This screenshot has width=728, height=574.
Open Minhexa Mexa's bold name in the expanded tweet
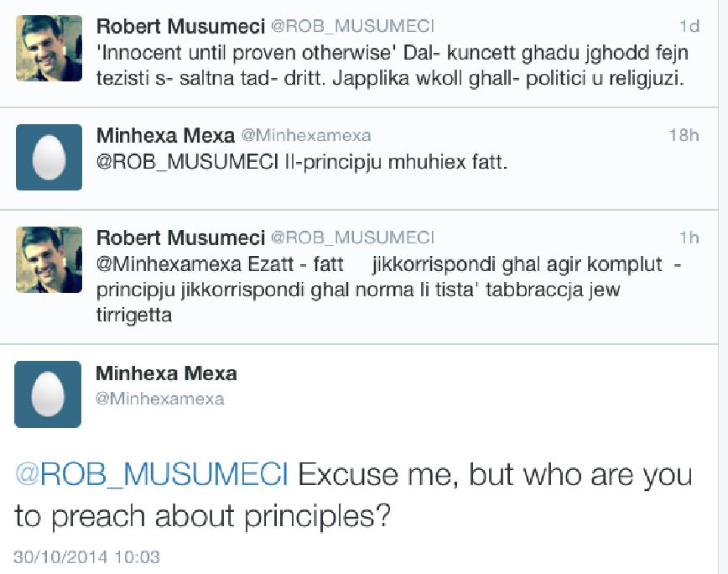(x=167, y=373)
